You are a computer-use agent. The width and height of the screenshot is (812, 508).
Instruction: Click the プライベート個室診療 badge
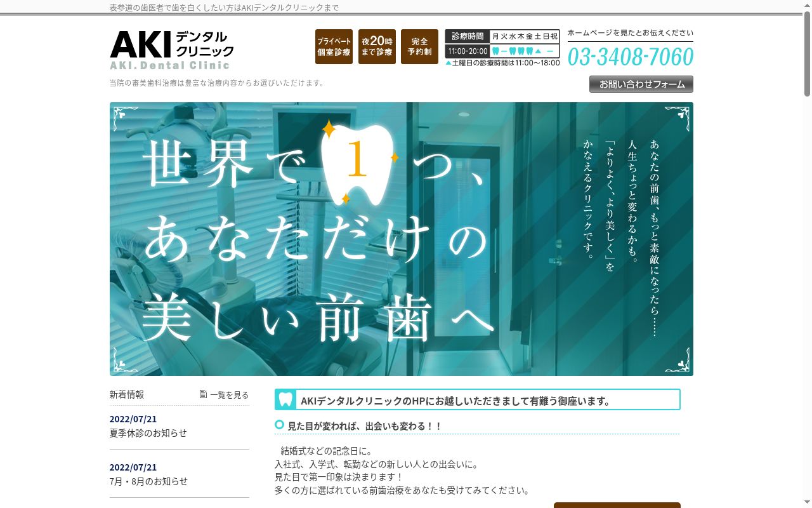click(x=334, y=46)
